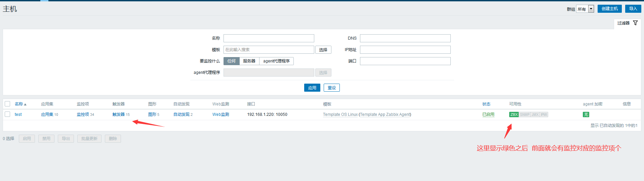
Task: Click 选择 button beside template field
Action: (x=323, y=50)
